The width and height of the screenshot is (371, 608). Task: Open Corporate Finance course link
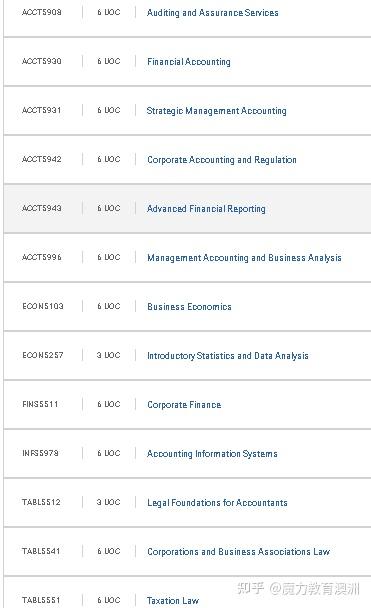(184, 405)
